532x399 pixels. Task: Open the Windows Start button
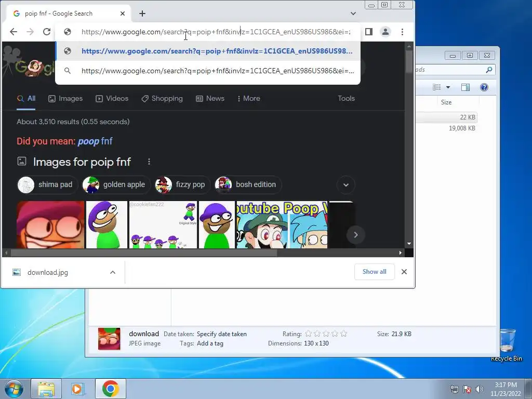pyautogui.click(x=14, y=389)
